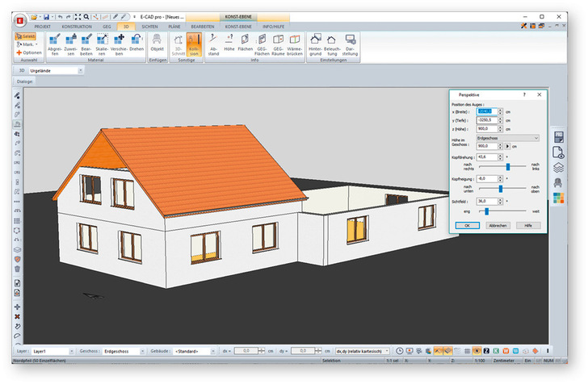Viewport: 588px width, 384px height.
Task: Expand the Erdgeschoss dropdown in Perspektive dialog
Action: click(536, 138)
